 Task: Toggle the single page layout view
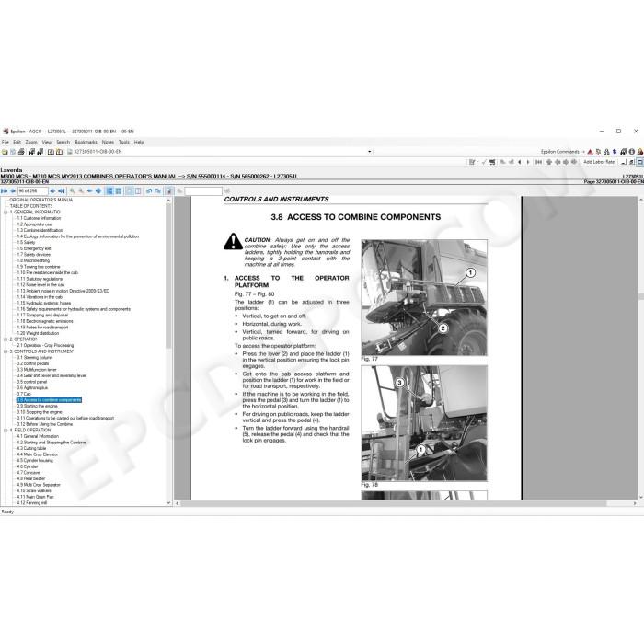click(130, 191)
